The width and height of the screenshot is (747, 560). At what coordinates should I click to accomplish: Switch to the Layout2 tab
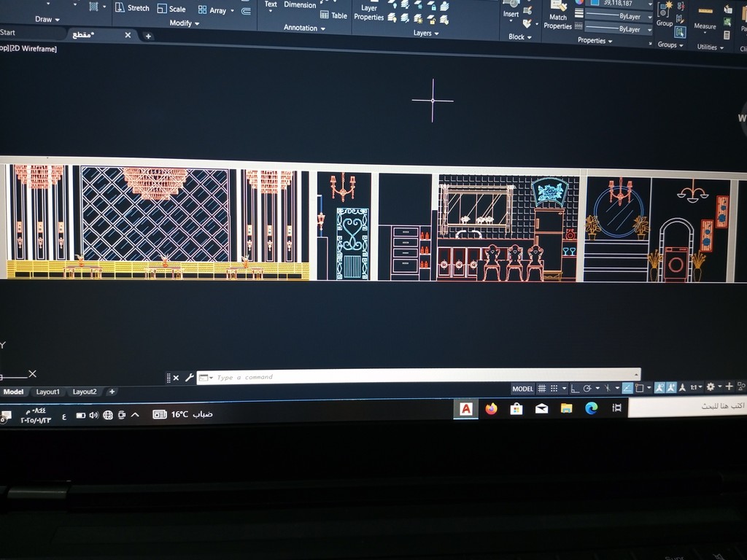85,392
